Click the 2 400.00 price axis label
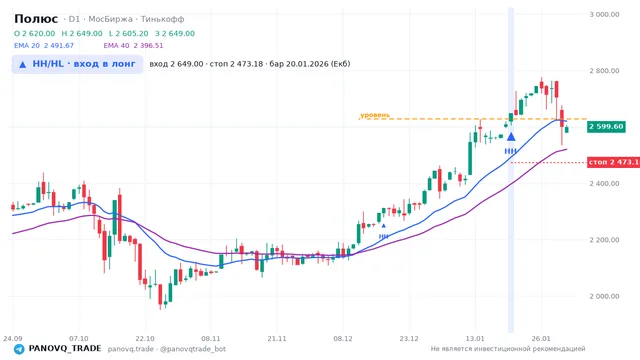 (604, 183)
